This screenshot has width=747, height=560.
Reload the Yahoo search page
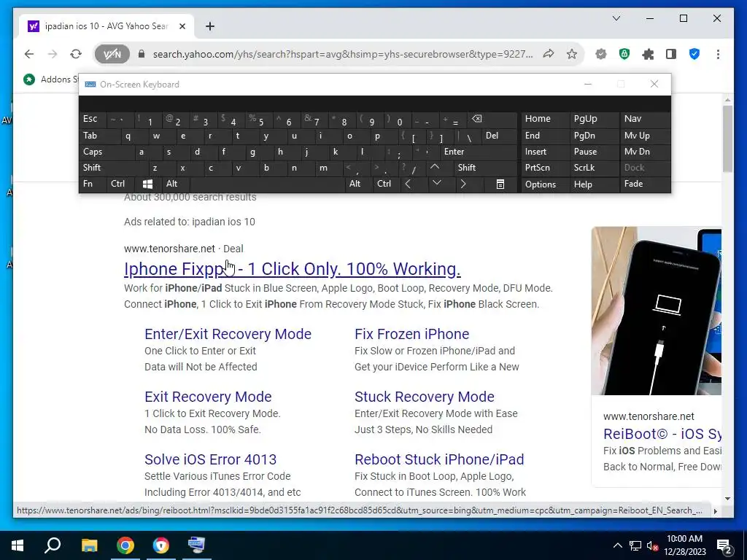(76, 54)
